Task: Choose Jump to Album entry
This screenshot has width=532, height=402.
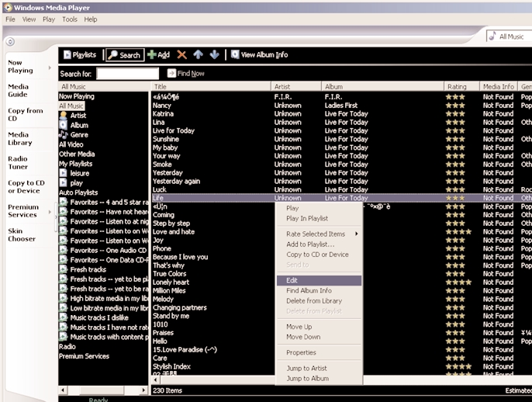Action: 319,378
